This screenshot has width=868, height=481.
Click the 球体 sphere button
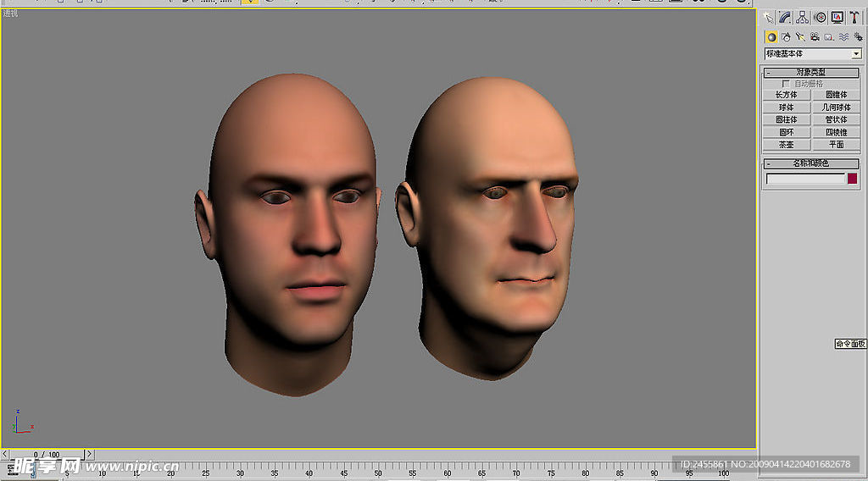click(787, 108)
